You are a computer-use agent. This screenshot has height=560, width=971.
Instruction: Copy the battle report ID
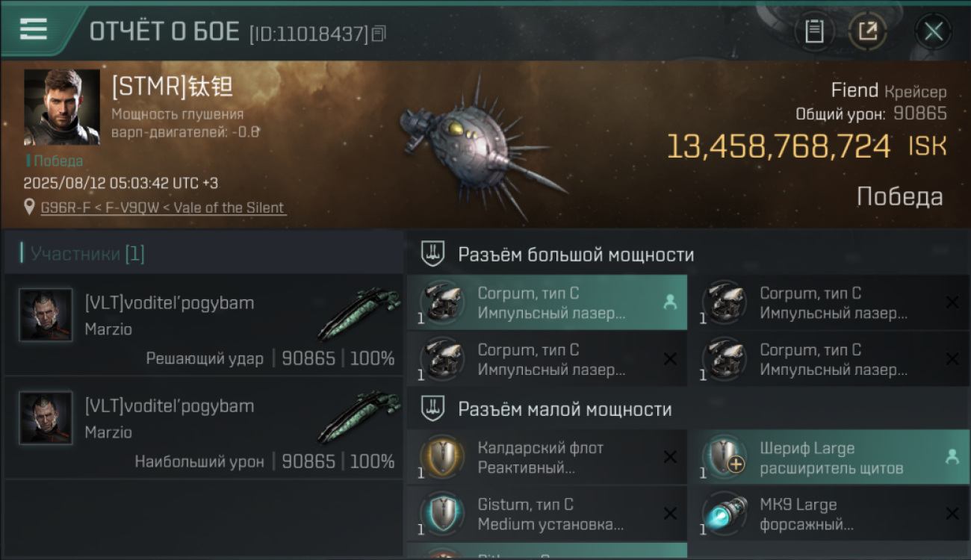pyautogui.click(x=379, y=33)
